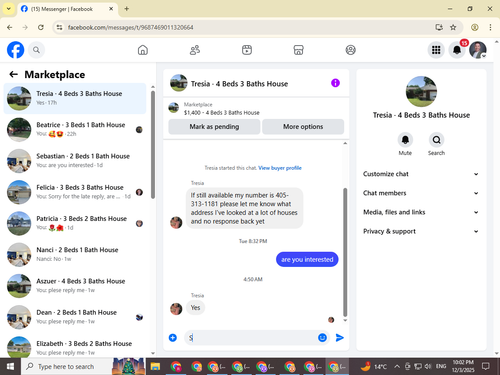The height and width of the screenshot is (375, 500).
Task: Open the nine-dot menu grid icon
Action: point(436,50)
